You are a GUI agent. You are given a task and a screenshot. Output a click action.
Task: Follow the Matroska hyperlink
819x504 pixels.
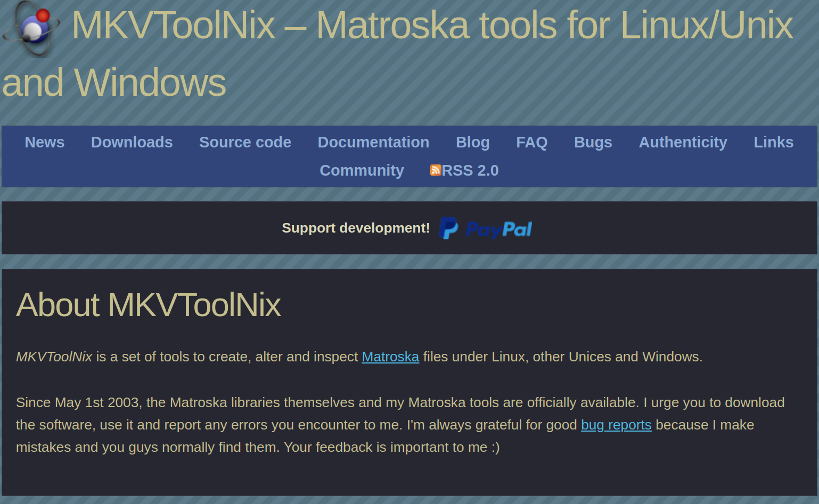(x=390, y=357)
